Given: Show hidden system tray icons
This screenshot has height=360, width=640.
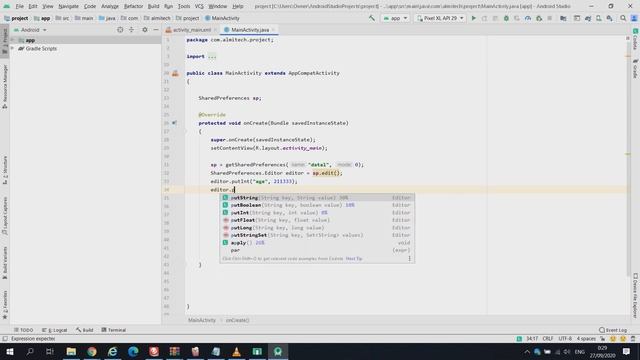Looking at the screenshot, I should 527,351.
